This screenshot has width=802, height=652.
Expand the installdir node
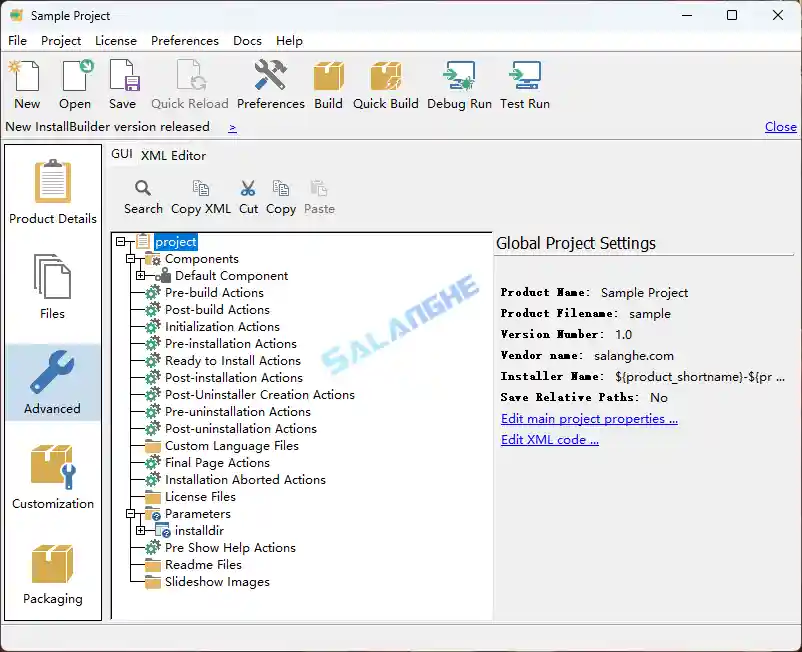tap(141, 530)
